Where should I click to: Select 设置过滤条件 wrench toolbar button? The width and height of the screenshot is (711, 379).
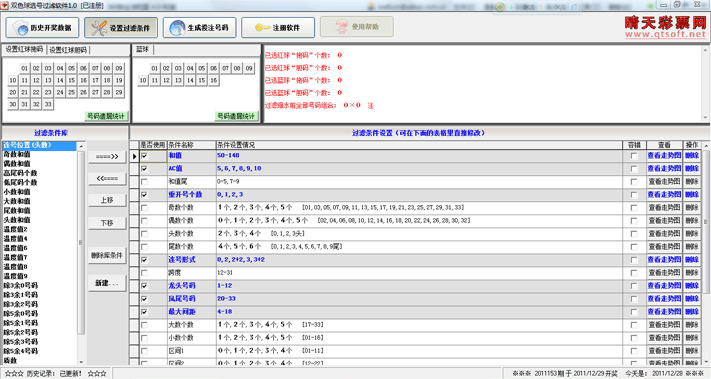(x=121, y=28)
